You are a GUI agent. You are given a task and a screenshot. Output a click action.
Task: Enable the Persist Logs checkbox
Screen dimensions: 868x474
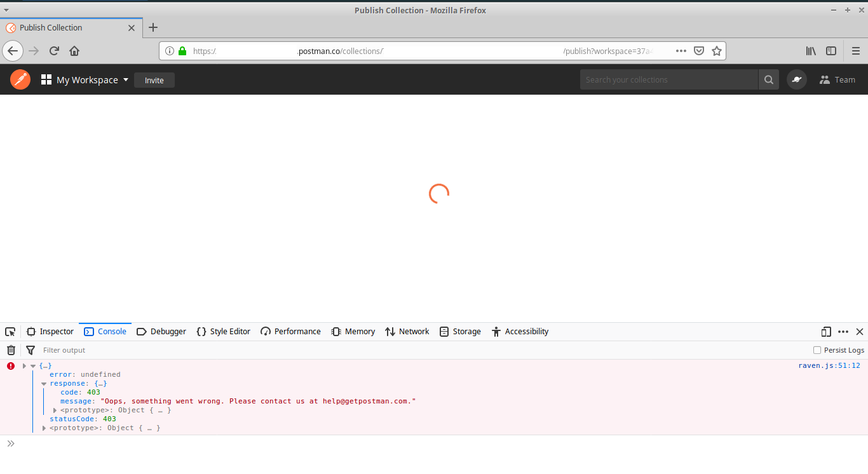tap(817, 350)
